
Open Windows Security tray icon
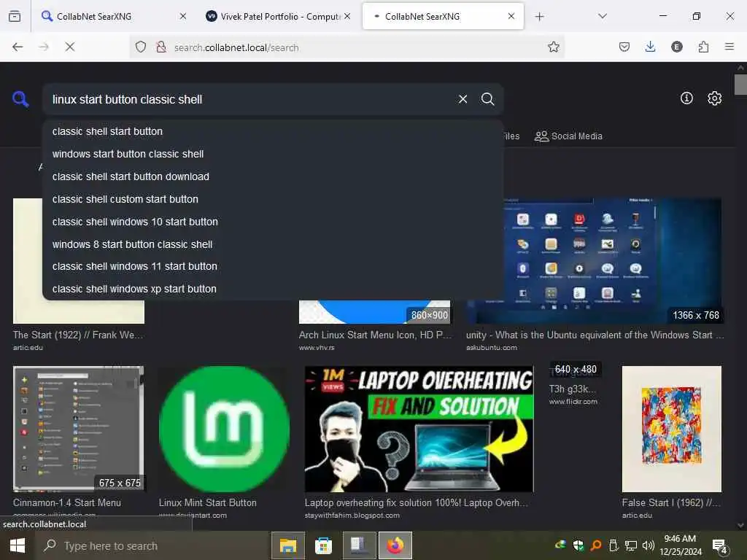pos(578,545)
